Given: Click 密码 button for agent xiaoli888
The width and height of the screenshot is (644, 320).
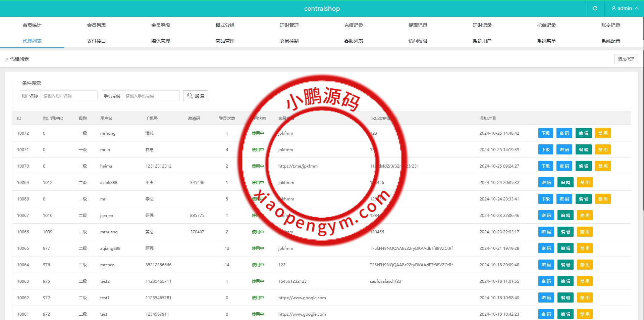Looking at the screenshot, I should (x=546, y=182).
